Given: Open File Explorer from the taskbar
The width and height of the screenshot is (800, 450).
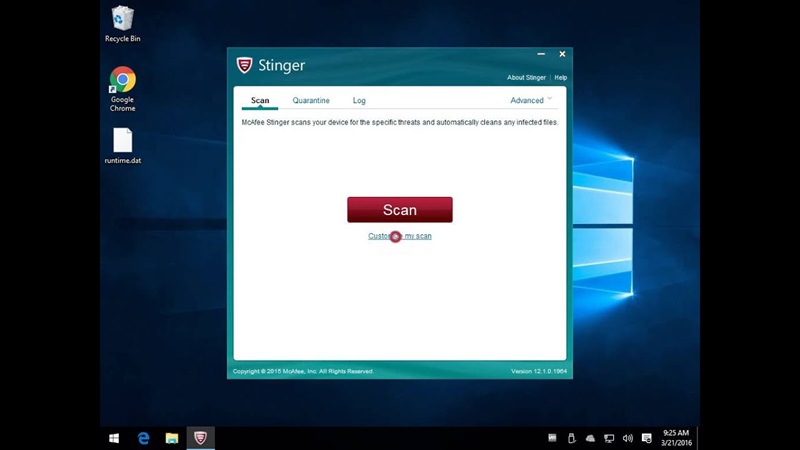Looking at the screenshot, I should [x=172, y=438].
